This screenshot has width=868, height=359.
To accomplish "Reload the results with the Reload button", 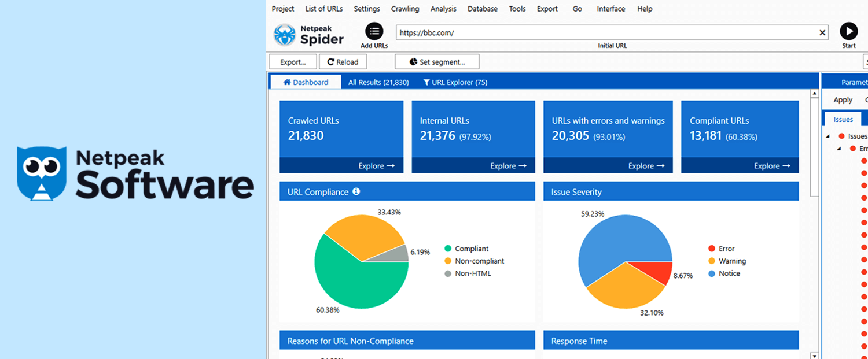I will click(x=343, y=62).
